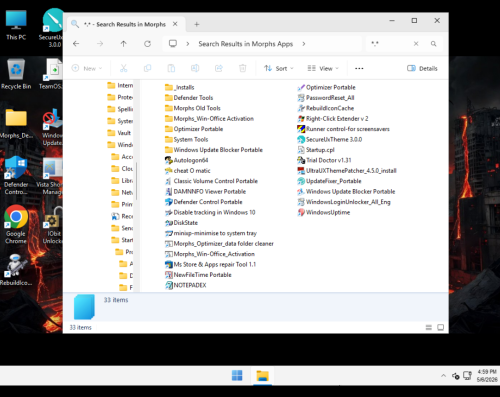Click the Paste toolbar icon

[171, 68]
